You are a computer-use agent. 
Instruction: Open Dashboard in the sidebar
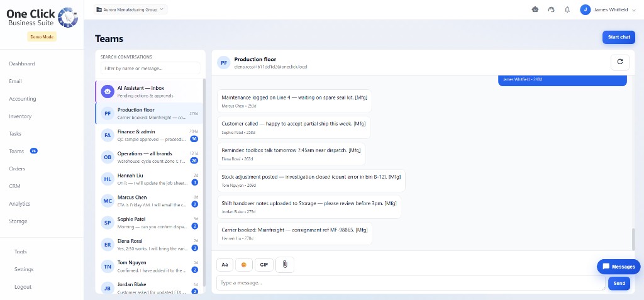point(22,64)
